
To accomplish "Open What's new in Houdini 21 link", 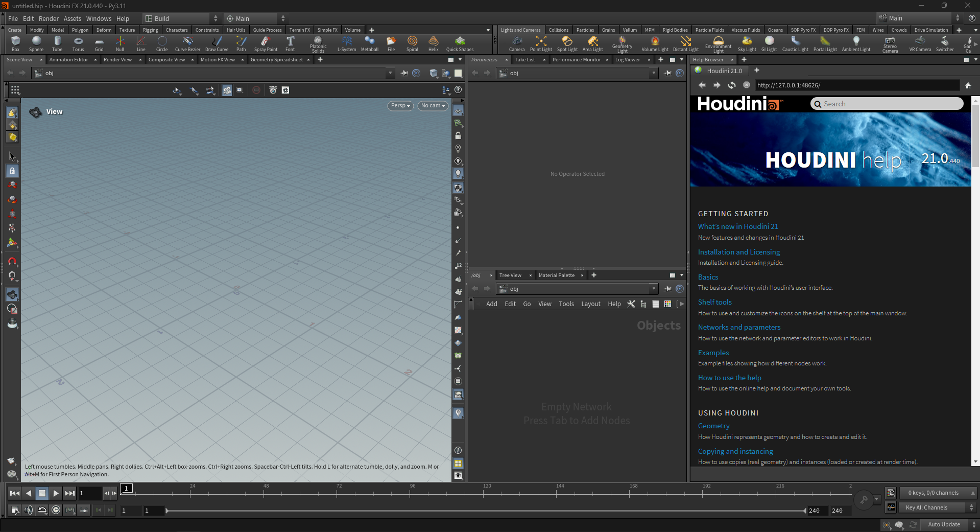I will (x=738, y=226).
